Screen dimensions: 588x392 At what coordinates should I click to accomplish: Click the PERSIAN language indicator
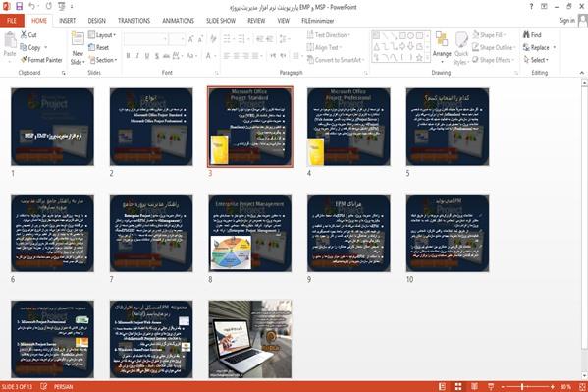pos(64,386)
